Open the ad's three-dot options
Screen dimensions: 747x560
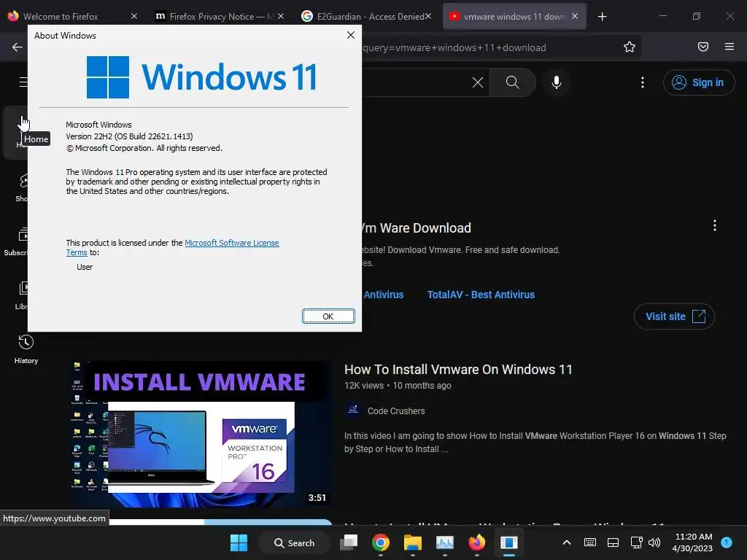coord(715,226)
